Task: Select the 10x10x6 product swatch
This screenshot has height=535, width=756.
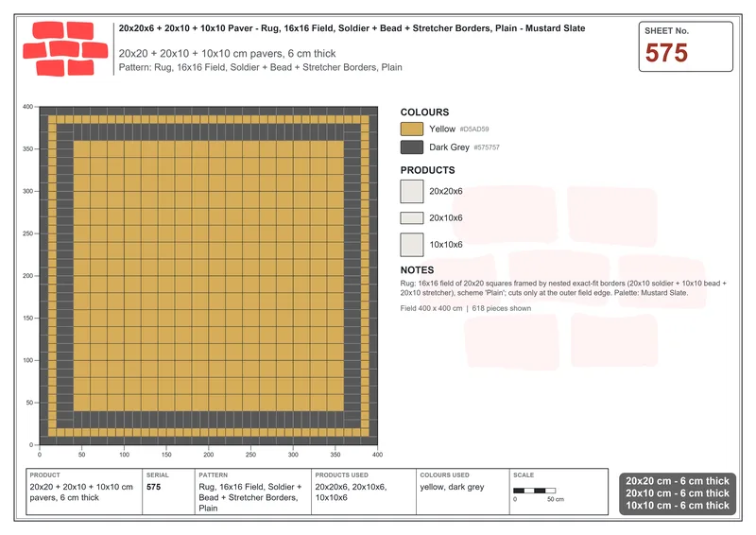Action: point(412,245)
